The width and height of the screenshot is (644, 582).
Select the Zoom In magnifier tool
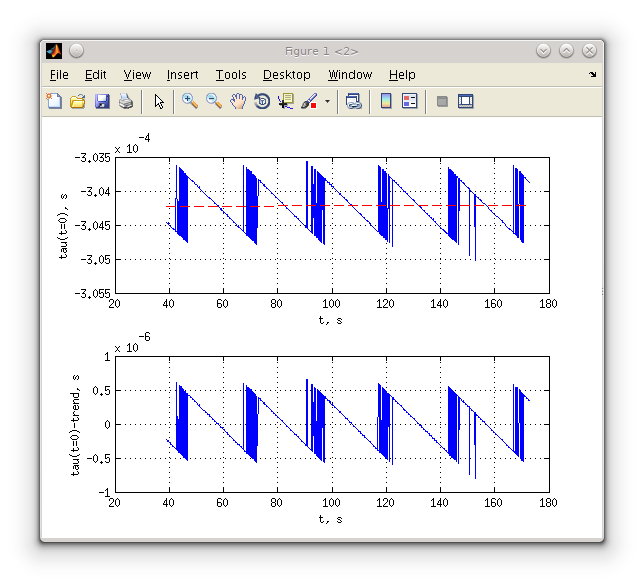click(x=189, y=101)
